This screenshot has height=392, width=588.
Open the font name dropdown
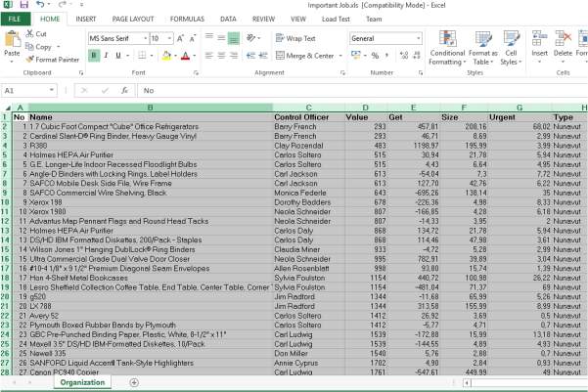click(145, 38)
